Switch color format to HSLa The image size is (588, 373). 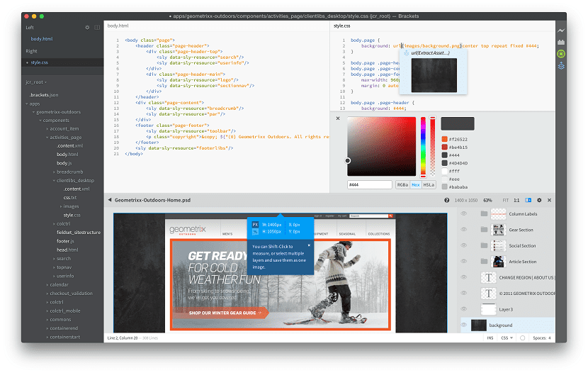[429, 185]
